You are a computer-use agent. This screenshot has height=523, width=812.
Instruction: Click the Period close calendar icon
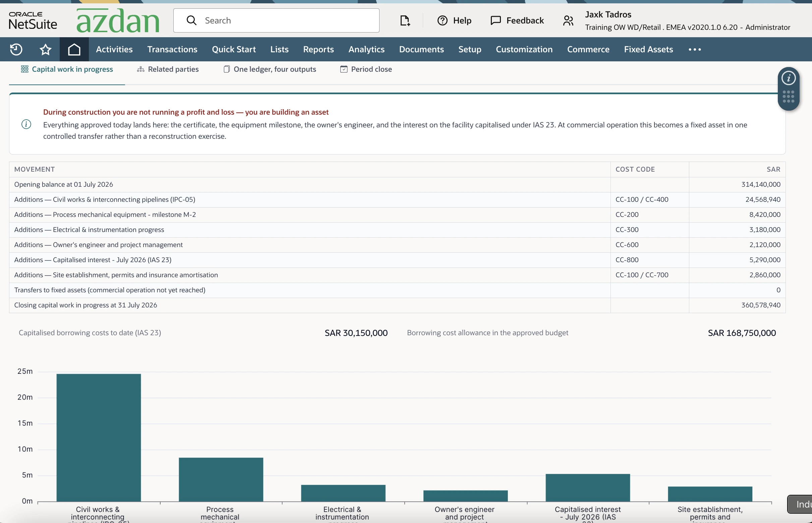coord(344,69)
